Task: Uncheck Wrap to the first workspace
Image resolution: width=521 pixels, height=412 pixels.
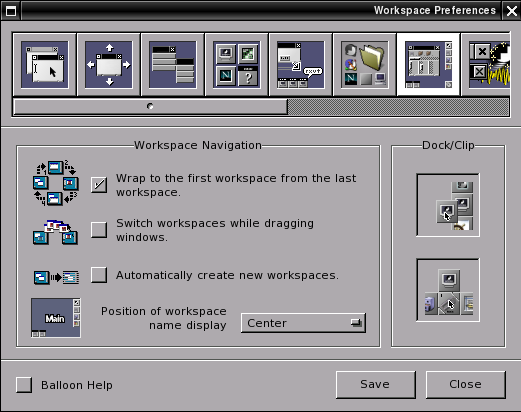Action: 99,185
